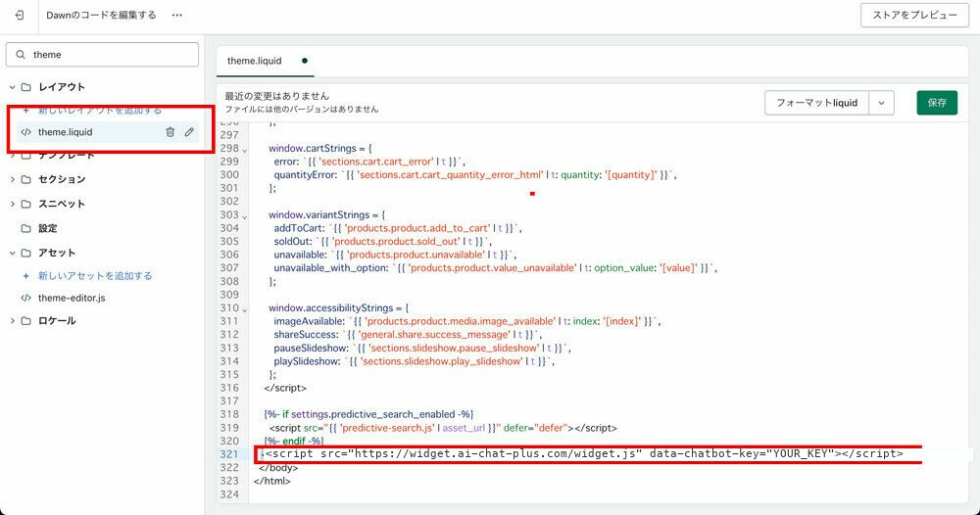980x515 pixels.
Task: Click the 'Dawnのコードを編集する' title
Action: [101, 15]
